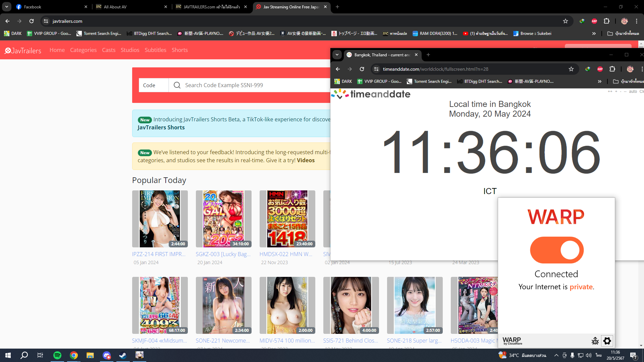Open Chrome menu in javtrailers window
The width and height of the screenshot is (644, 362).
[637, 21]
